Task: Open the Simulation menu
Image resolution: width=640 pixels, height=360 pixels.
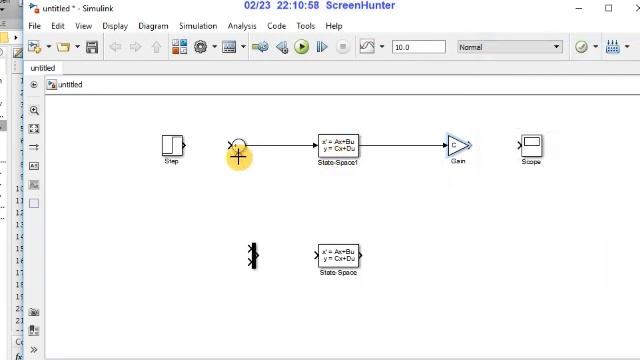Action: 198,26
